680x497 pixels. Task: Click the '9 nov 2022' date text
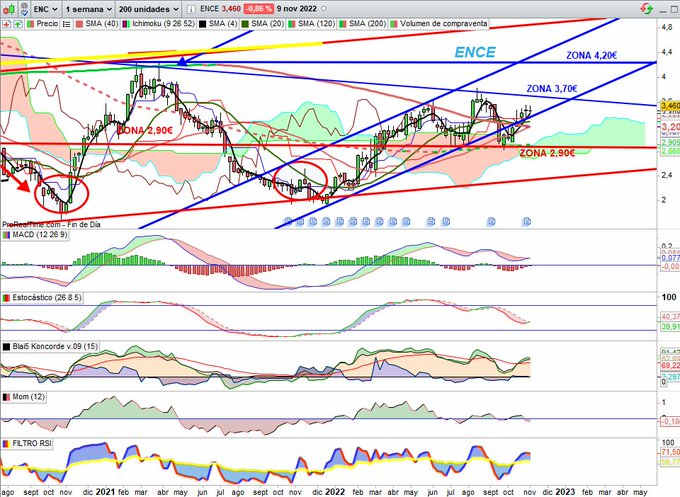tap(297, 9)
